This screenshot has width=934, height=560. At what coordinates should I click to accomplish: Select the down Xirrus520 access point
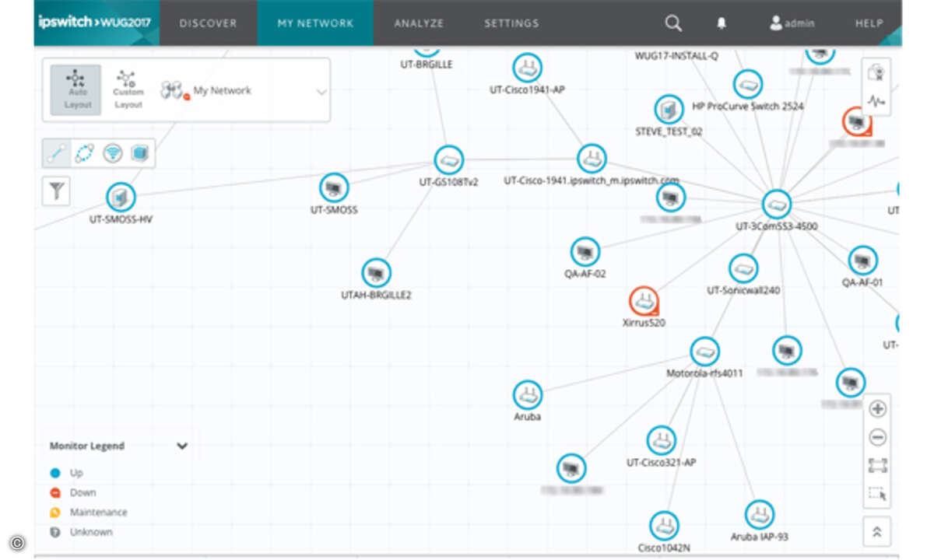point(644,301)
